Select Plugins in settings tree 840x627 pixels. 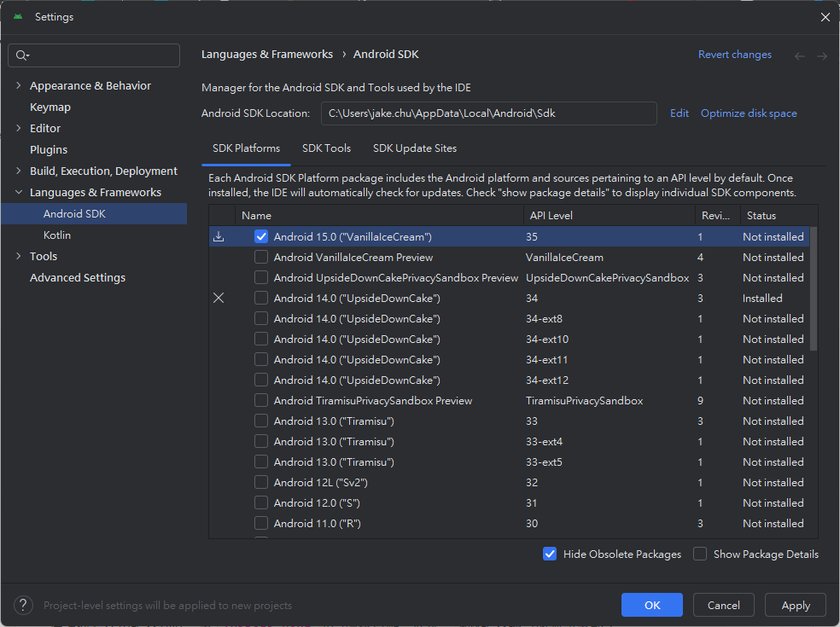click(x=49, y=149)
